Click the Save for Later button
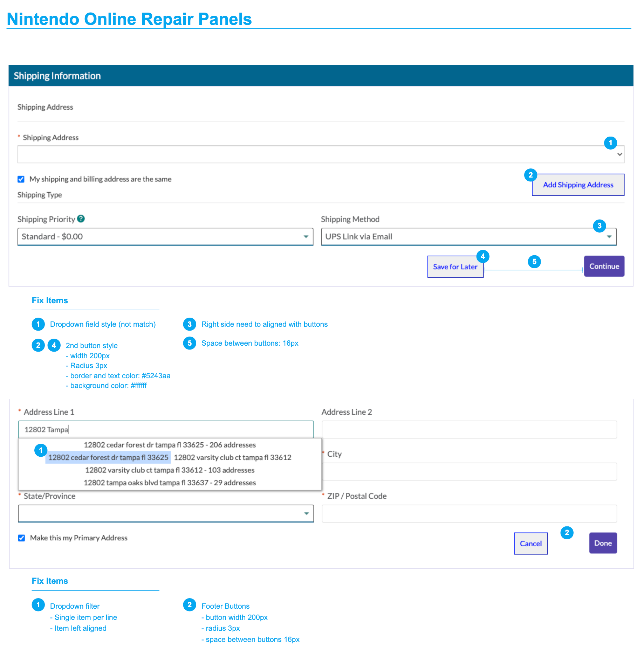 455,267
